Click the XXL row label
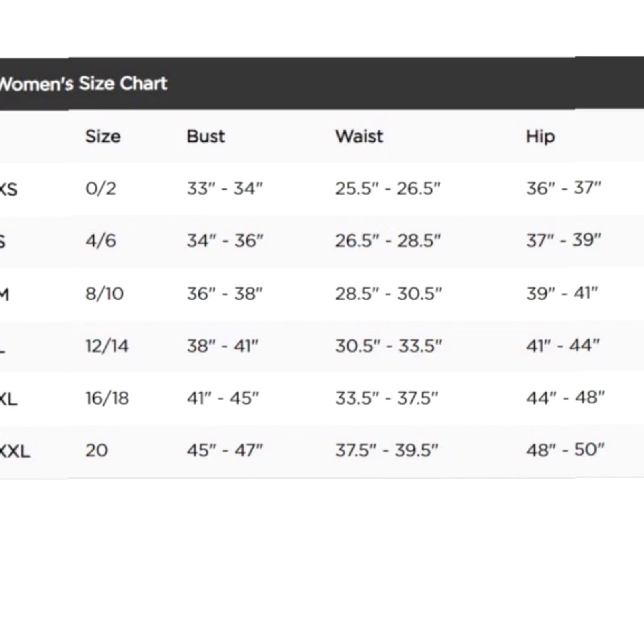This screenshot has width=644, height=644. pos(15,452)
